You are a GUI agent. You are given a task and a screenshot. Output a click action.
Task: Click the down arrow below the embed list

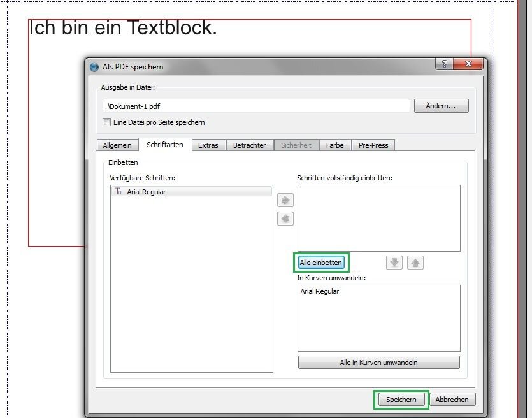pos(394,263)
